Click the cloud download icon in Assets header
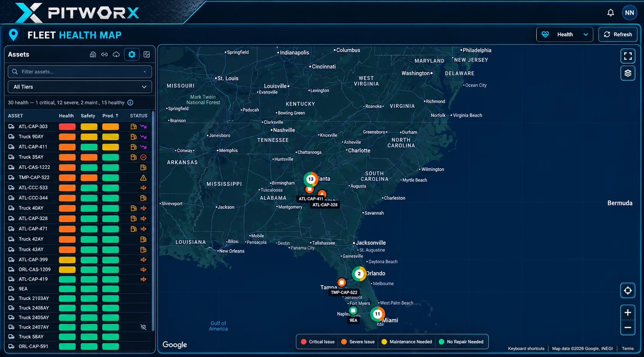Image resolution: width=644 pixels, height=357 pixels. (116, 55)
